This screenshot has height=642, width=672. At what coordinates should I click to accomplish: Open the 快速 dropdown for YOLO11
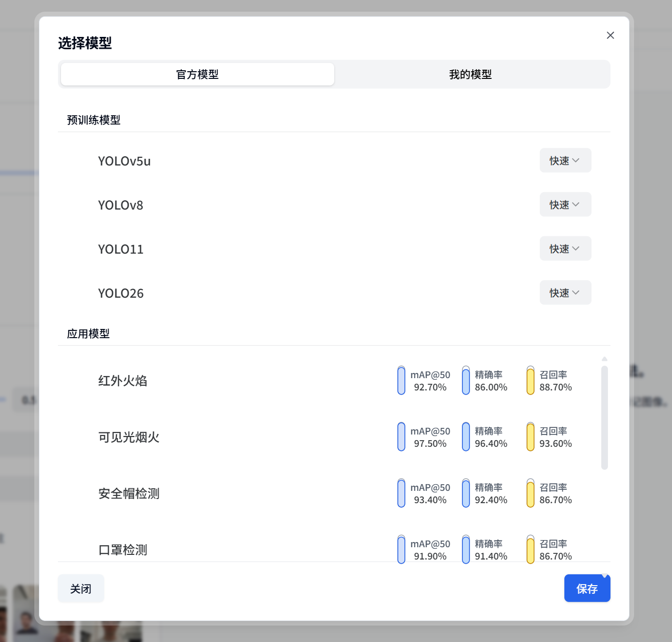click(x=565, y=248)
